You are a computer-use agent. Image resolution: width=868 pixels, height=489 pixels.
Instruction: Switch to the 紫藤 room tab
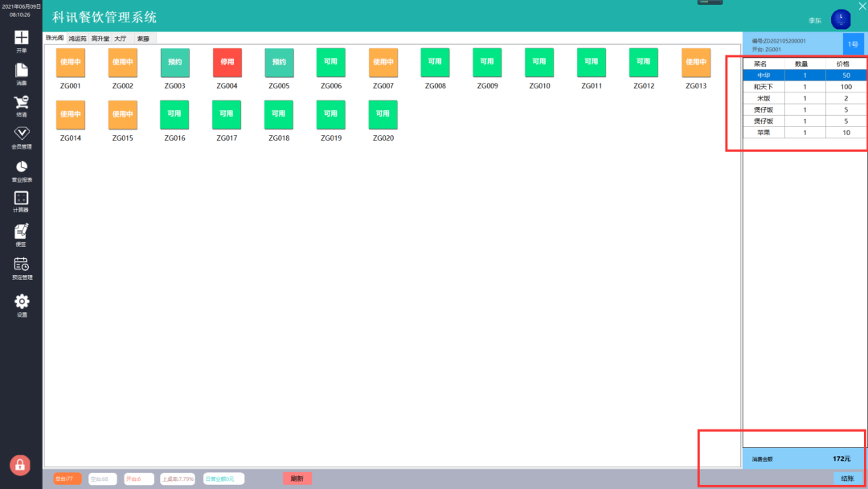click(145, 39)
